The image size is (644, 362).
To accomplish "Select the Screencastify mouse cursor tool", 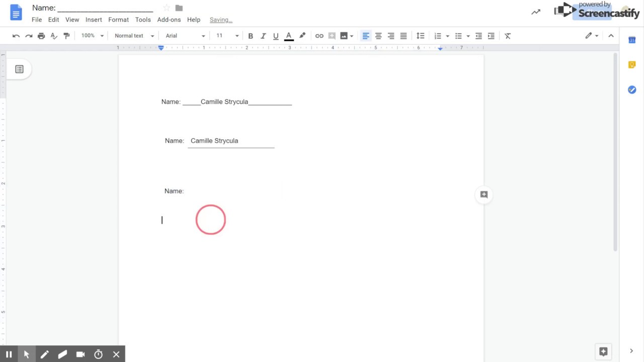I will coord(27,354).
